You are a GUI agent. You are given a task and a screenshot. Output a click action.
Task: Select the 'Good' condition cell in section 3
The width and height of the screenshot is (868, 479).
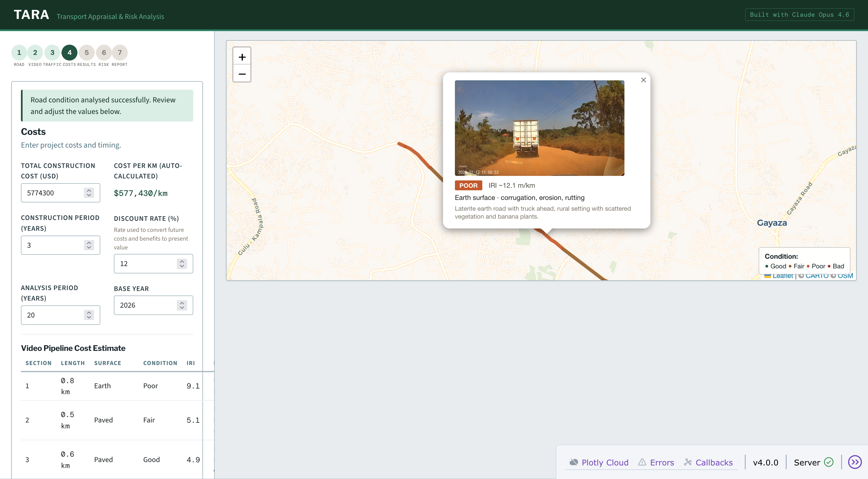click(x=151, y=459)
